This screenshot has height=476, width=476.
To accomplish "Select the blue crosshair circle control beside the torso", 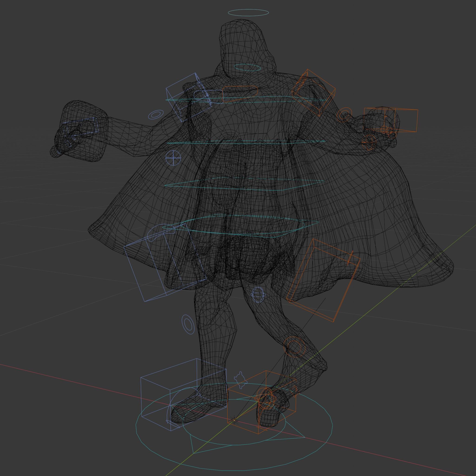I will tap(173, 158).
